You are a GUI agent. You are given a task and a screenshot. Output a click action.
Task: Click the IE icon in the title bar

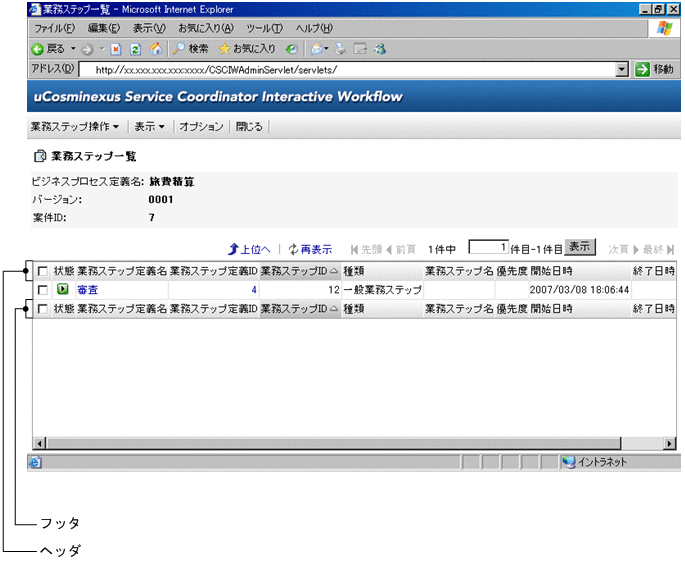click(x=35, y=9)
